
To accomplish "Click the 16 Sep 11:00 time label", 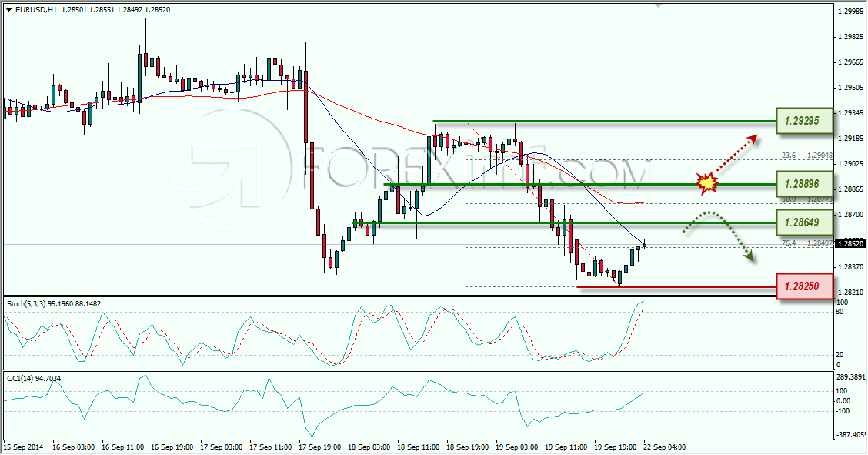I will tap(123, 447).
